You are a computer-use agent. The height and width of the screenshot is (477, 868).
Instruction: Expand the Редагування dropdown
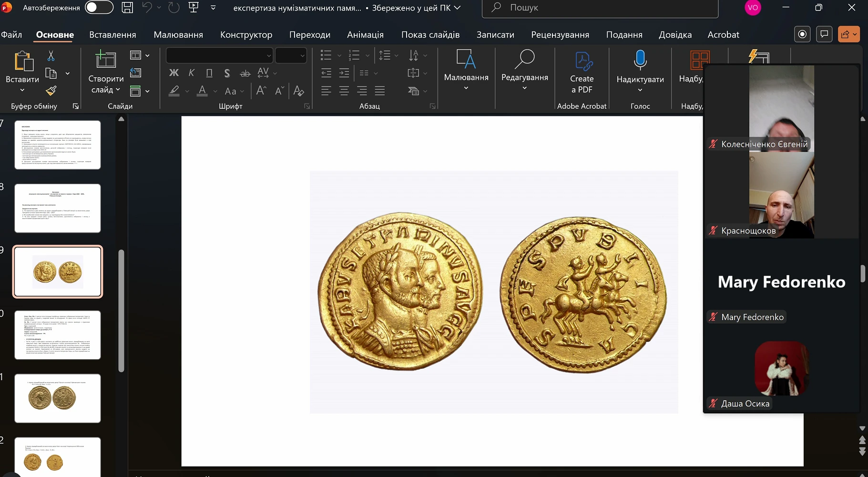pyautogui.click(x=524, y=88)
